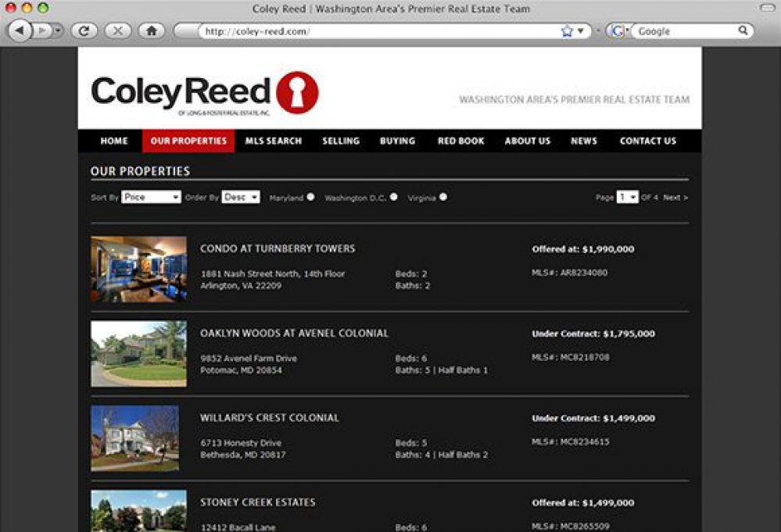Click MLS#: AR8234080 text
781x532 pixels.
point(569,273)
